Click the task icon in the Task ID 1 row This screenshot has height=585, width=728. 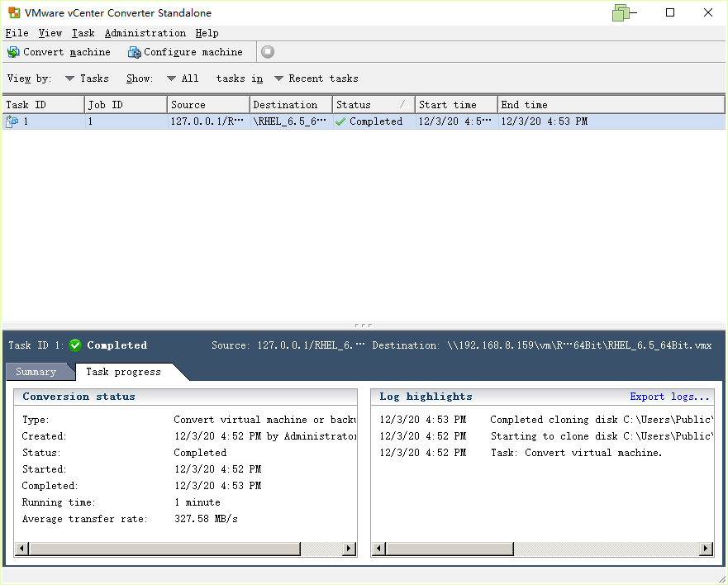12,121
